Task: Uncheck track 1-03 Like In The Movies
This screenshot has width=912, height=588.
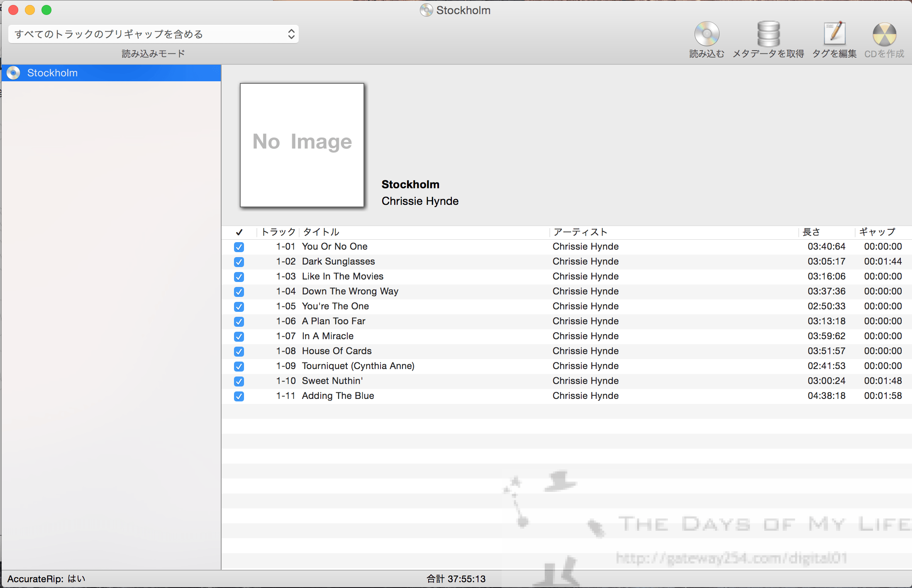Action: pos(239,277)
